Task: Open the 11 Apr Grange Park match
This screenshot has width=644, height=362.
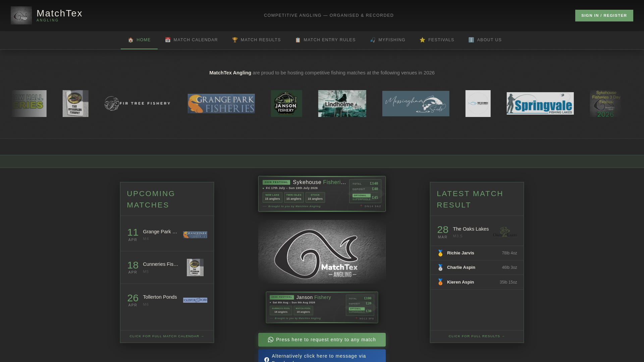Action: pyautogui.click(x=167, y=235)
